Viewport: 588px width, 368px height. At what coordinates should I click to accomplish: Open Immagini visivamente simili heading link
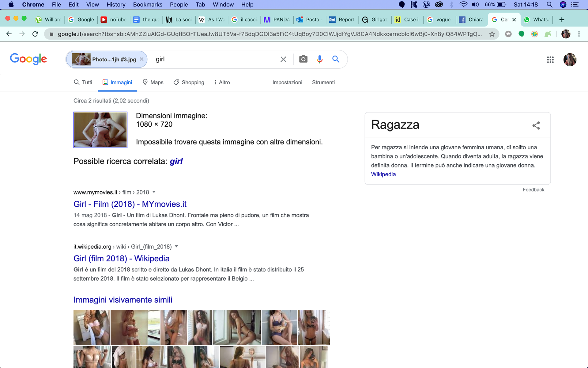click(x=123, y=300)
